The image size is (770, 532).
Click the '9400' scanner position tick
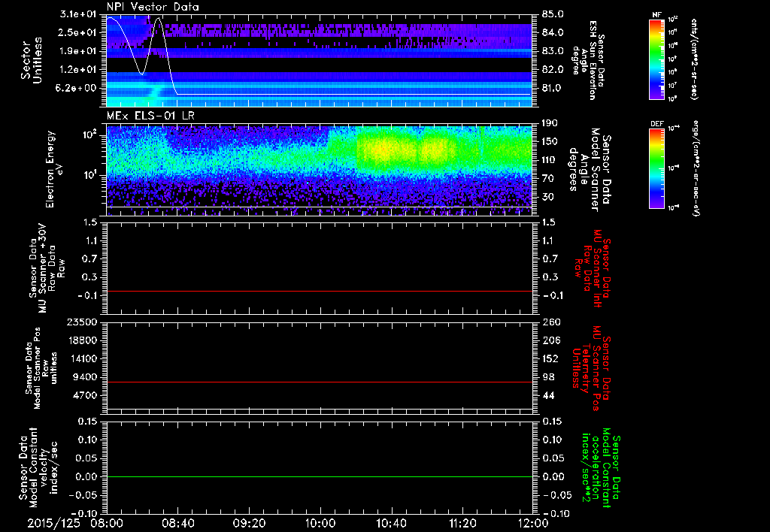click(x=86, y=377)
